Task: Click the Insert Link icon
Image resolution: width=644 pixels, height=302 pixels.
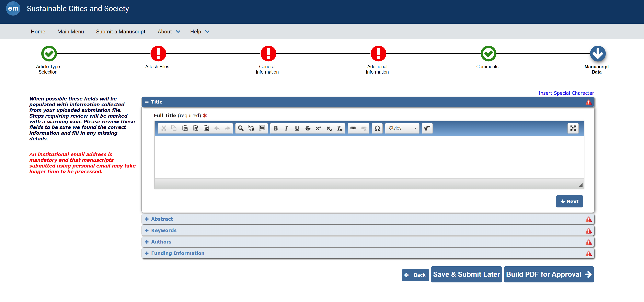Action: [353, 128]
